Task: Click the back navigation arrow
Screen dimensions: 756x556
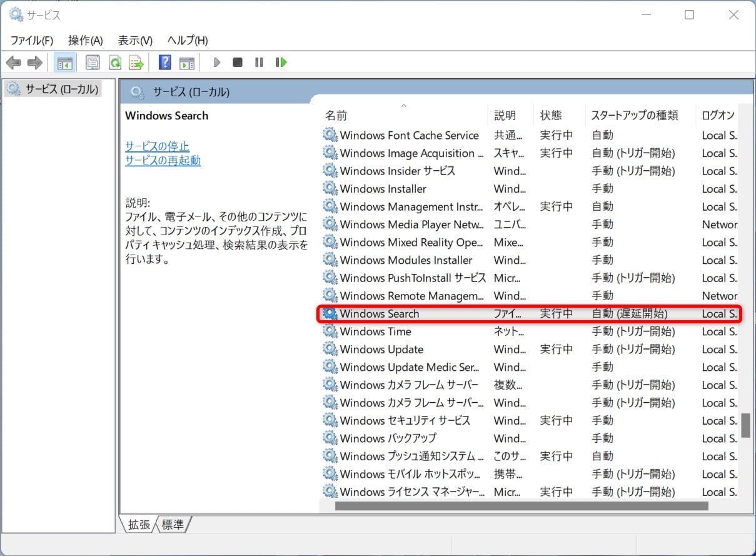Action: tap(14, 62)
